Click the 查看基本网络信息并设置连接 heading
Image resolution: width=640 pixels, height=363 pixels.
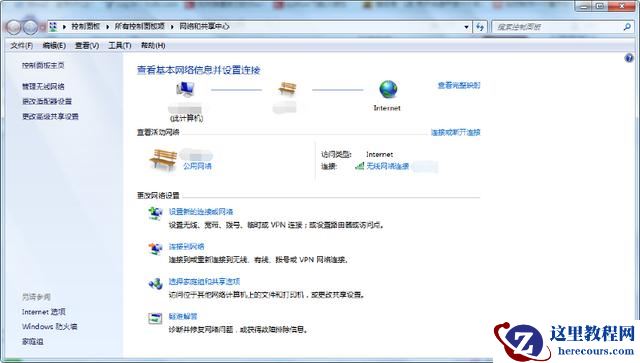(x=198, y=70)
